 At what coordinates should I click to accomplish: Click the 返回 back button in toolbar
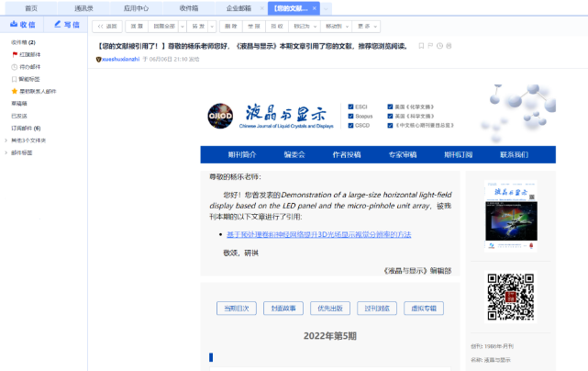click(x=107, y=26)
